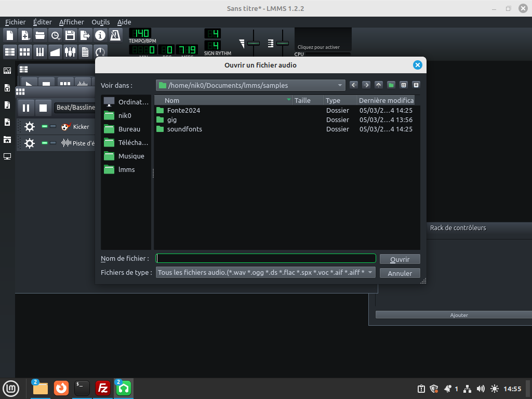Go back in the file dialog
This screenshot has width=532, height=399.
pyautogui.click(x=354, y=85)
